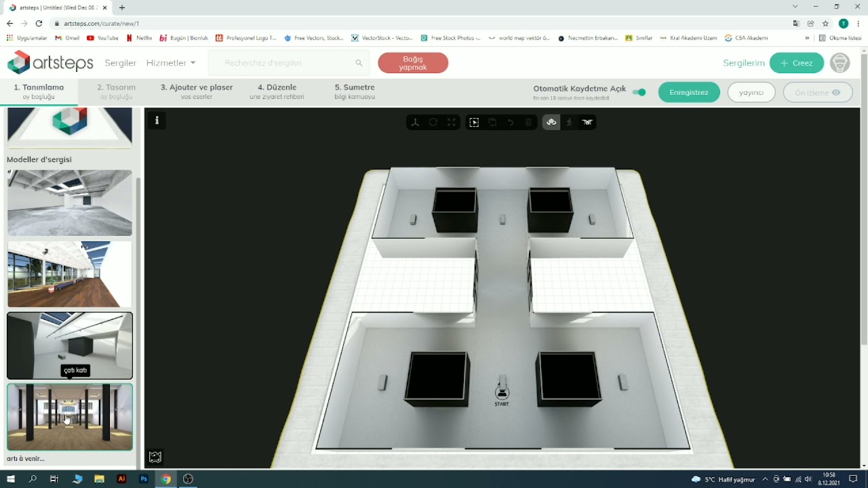Open the Netflix bookmark

139,38
